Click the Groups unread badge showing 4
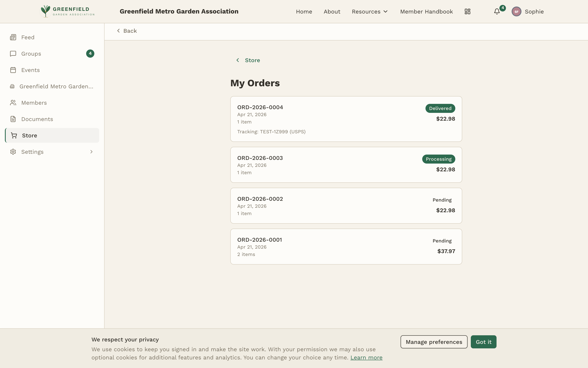The image size is (588, 368). pyautogui.click(x=90, y=54)
